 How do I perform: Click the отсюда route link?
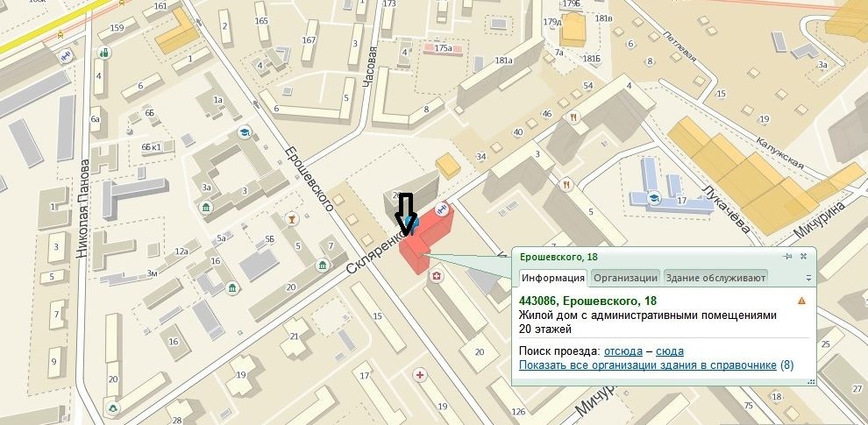[623, 351]
